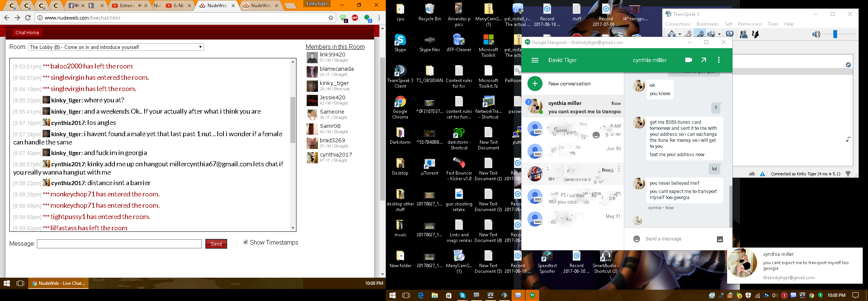
Task: Attach a photo in Hangouts message bar
Action: tap(720, 239)
